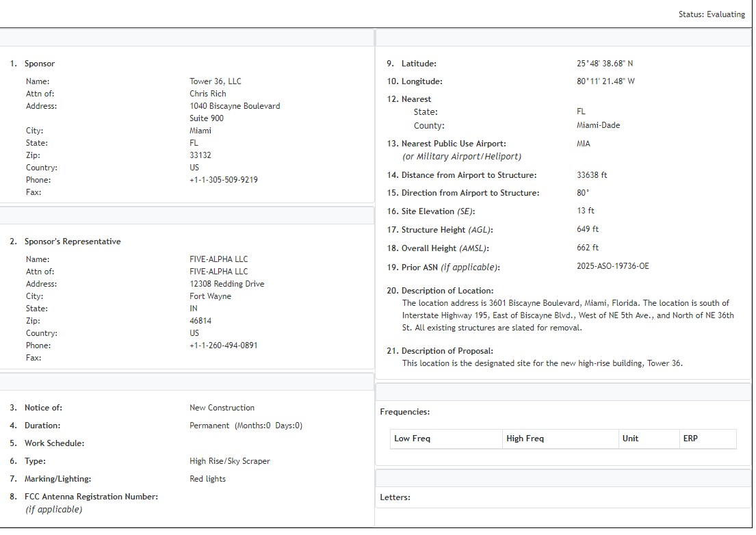Click the longitude value 80°11' 21.48" W
Image resolution: width=756 pixels, height=535 pixels.
[x=605, y=81]
